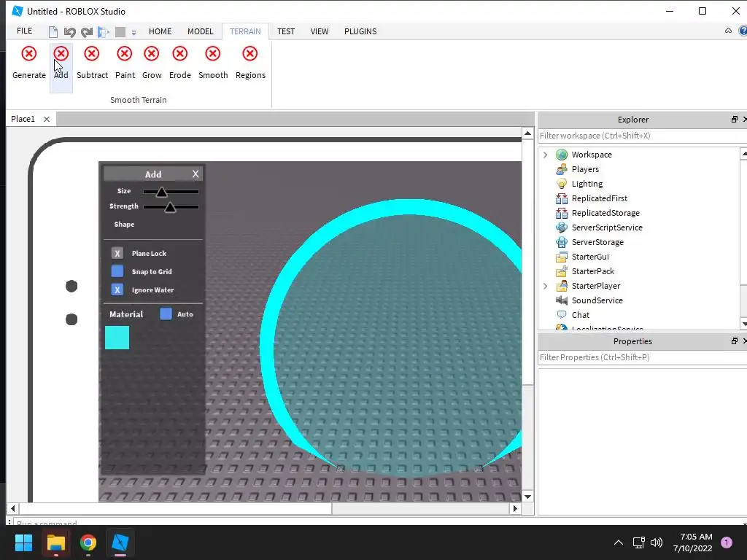The image size is (747, 560).
Task: Click the StarterPack icon
Action: click(x=562, y=271)
